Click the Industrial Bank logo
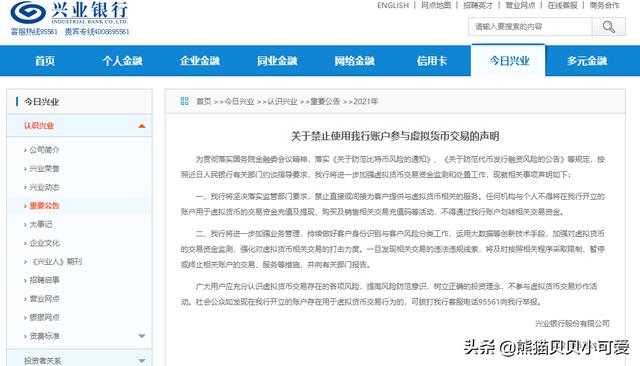 tap(69, 13)
